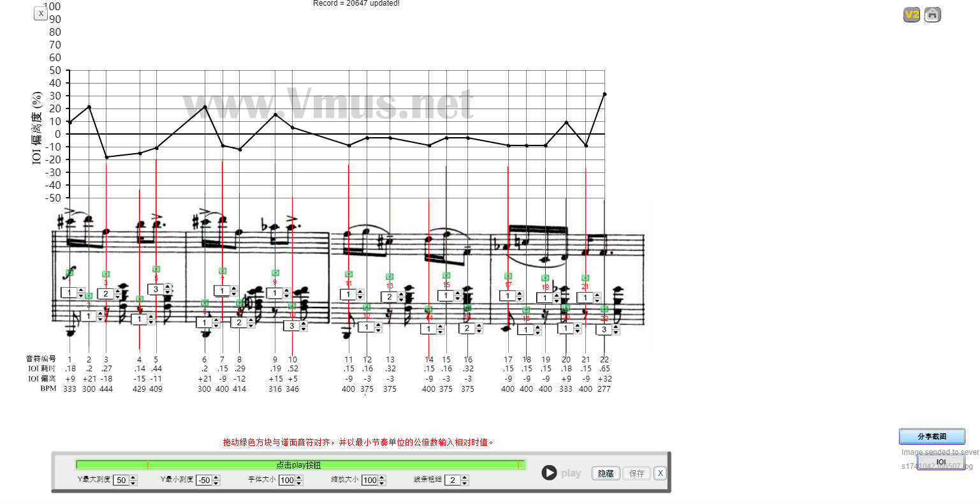
Task: Go to the home page icon
Action: click(932, 15)
